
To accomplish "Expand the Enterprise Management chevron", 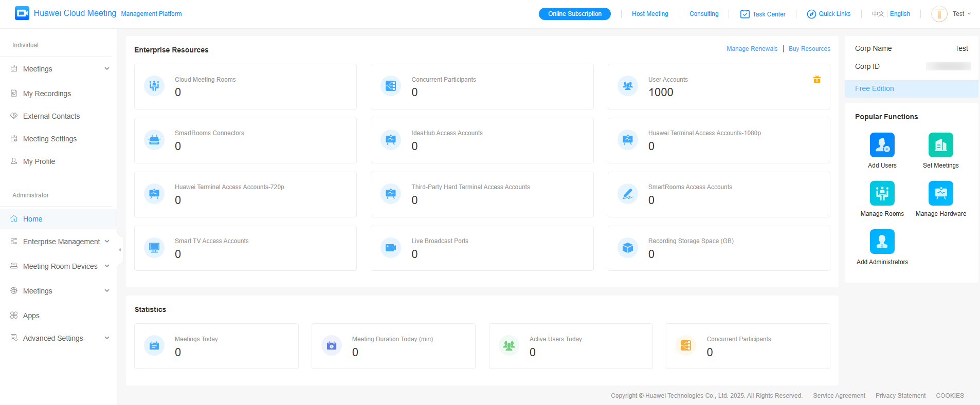I will tap(107, 242).
